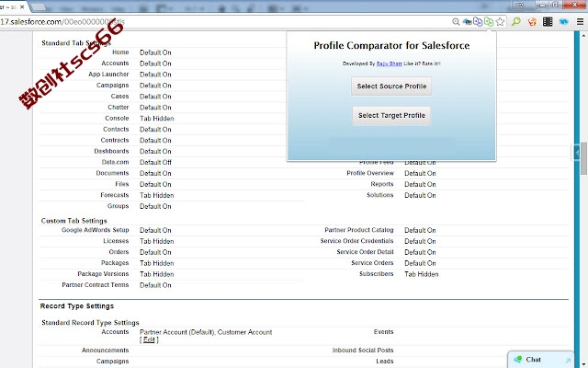Pop out the Chat widget using arrow icon
Screen dimensions: 588x368
click(x=568, y=361)
